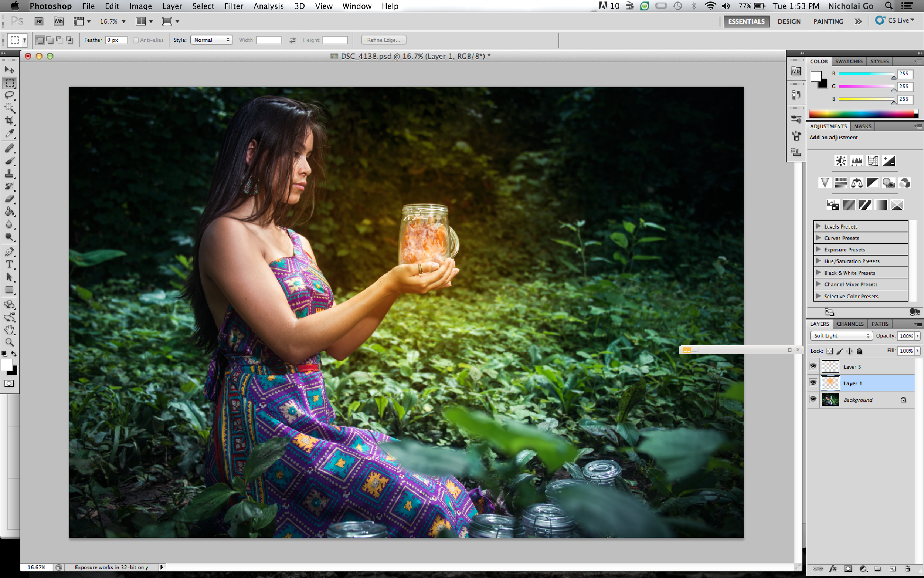Select the Clone Stamp tool
The image size is (924, 578).
[x=10, y=173]
